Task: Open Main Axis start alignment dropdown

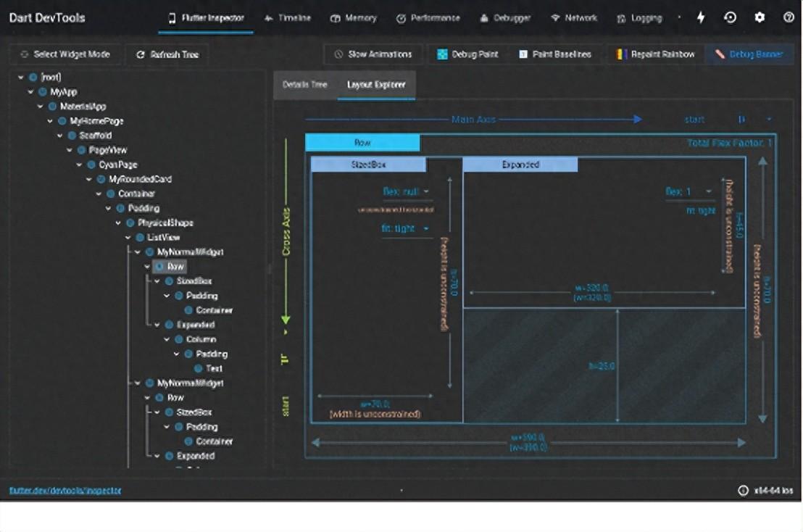Action: pyautogui.click(x=728, y=120)
